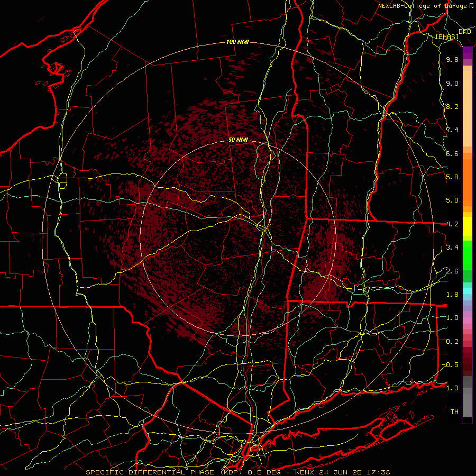Click the "24 JUN 25 17:38" timestamp
This screenshot has height=476, width=476.
coord(354,472)
